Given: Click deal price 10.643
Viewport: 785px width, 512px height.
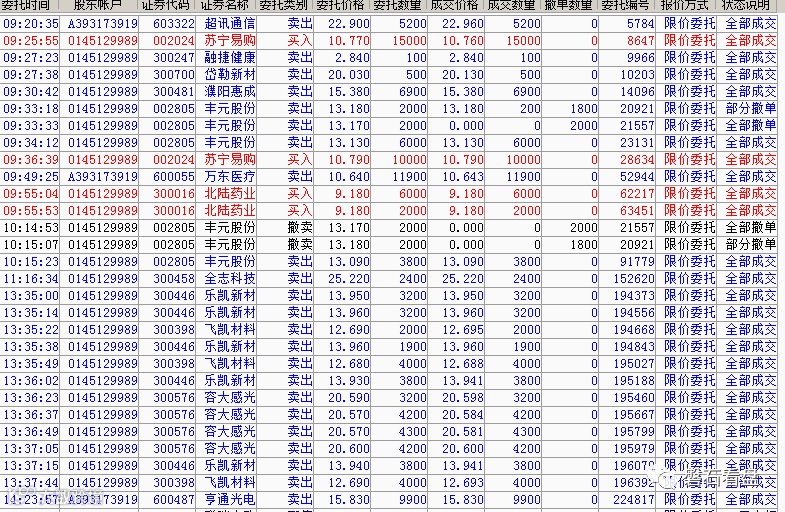Looking at the screenshot, I should click(x=463, y=177).
